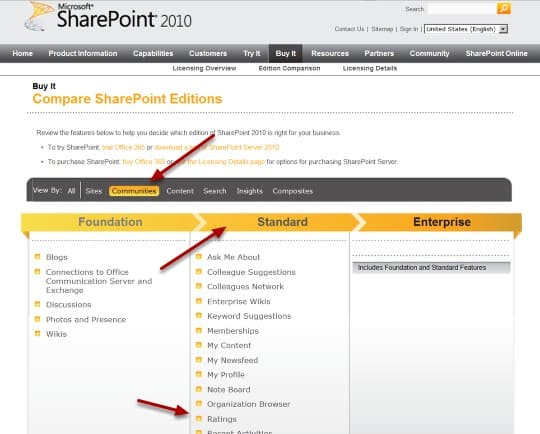540x434 pixels.
Task: Click the My Newsfeed feature
Action: (232, 360)
